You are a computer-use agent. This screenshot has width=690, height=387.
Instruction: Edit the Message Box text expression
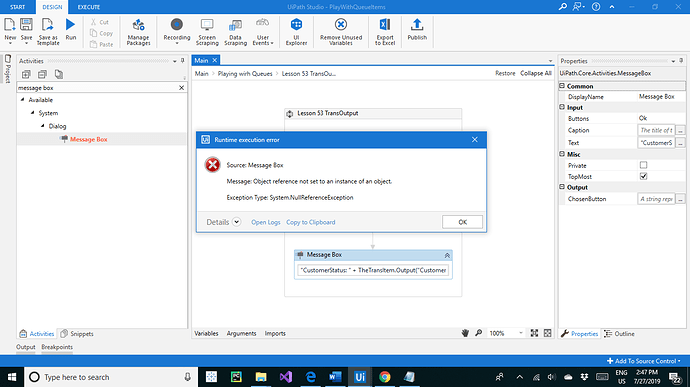(373, 270)
